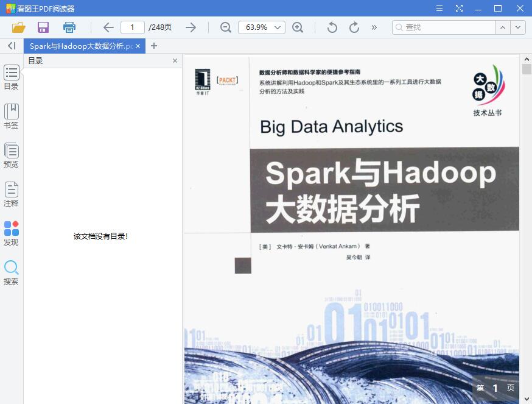Open the 书签 bookmarks panel

[11, 116]
